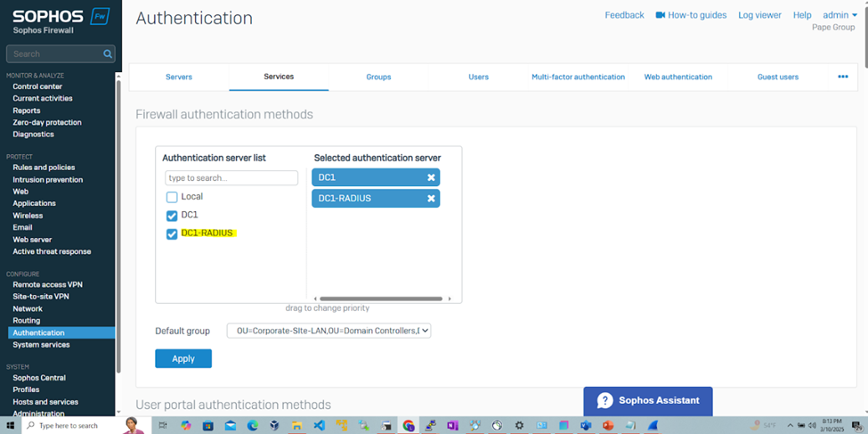This screenshot has width=868, height=434.
Task: Click the Sophos Firewall logo
Action: [x=61, y=21]
